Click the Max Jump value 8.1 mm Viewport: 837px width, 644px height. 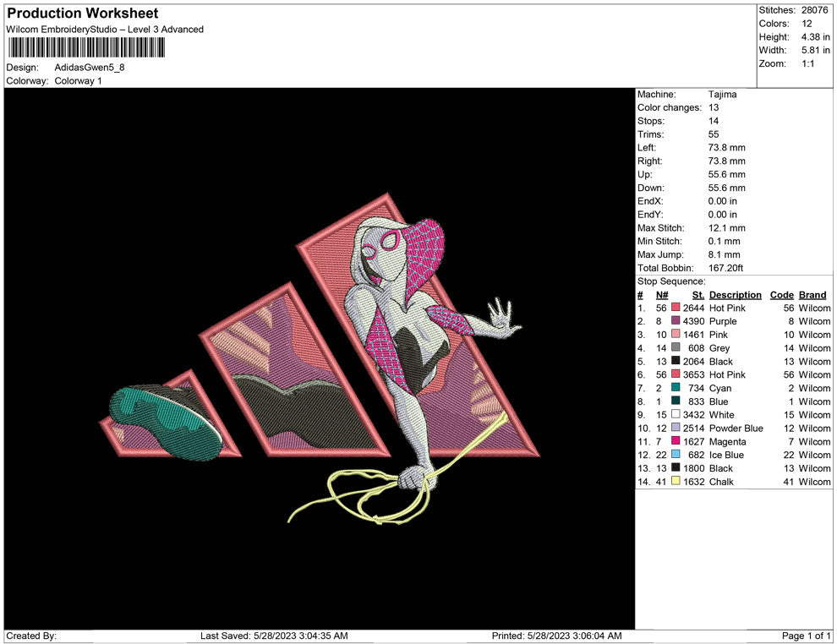[x=724, y=254]
